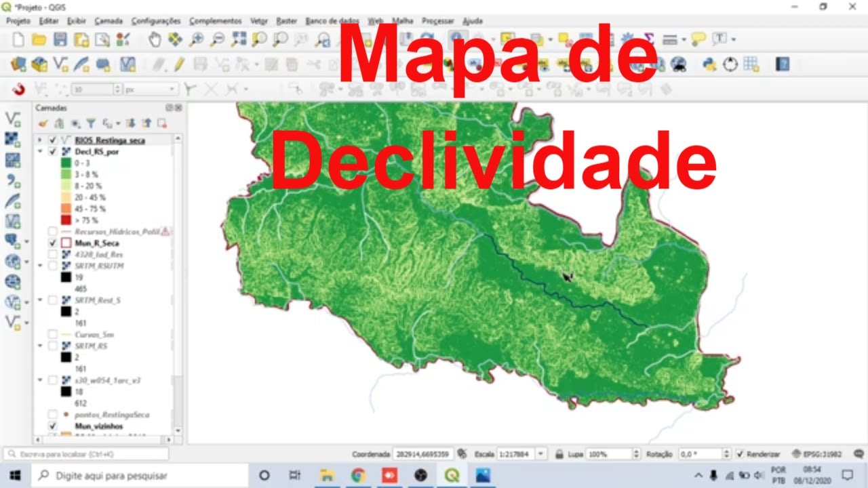Open the Projeto menu
This screenshot has height=488, width=868.
(x=18, y=21)
